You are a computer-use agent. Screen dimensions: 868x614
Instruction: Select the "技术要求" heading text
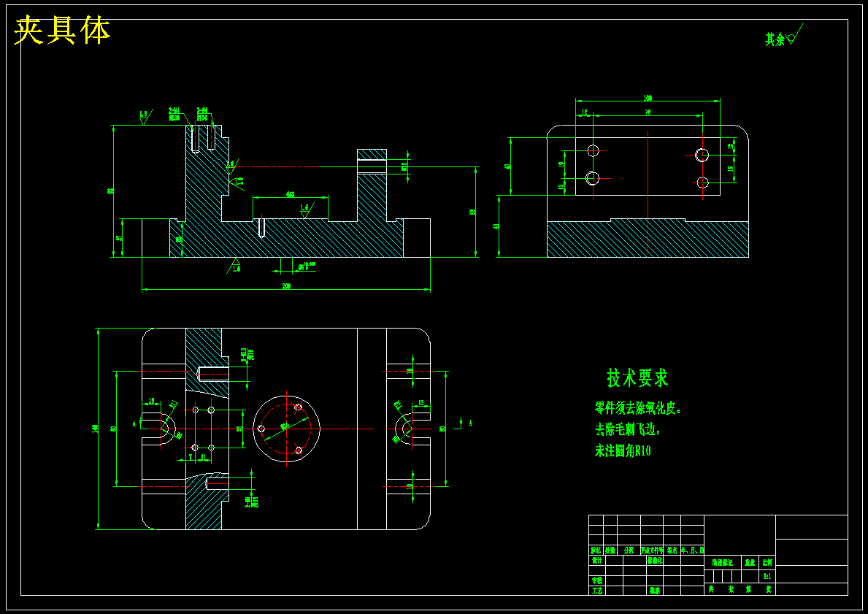(638, 378)
